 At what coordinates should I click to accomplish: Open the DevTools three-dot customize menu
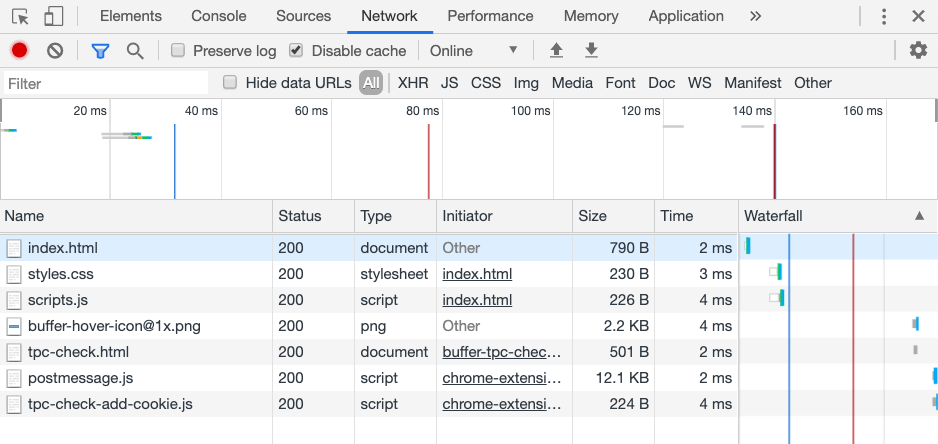tap(884, 17)
